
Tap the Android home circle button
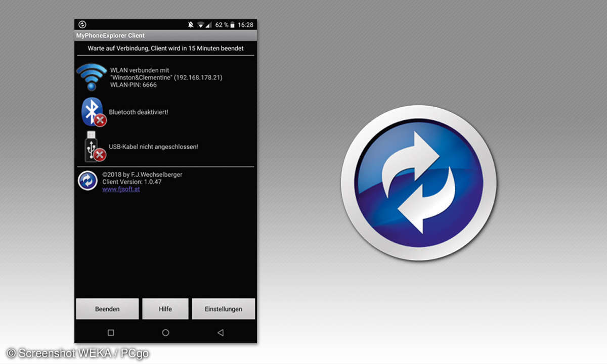(x=165, y=333)
